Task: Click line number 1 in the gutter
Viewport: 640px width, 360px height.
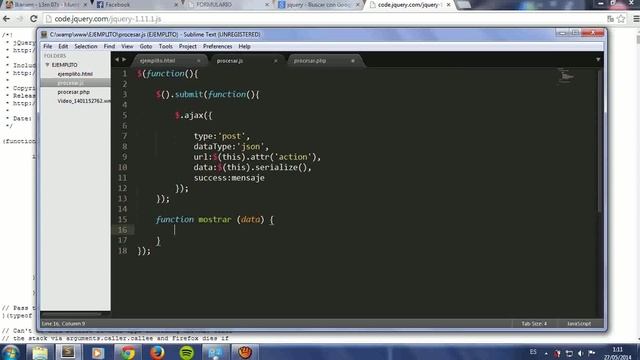Action: coord(124,74)
